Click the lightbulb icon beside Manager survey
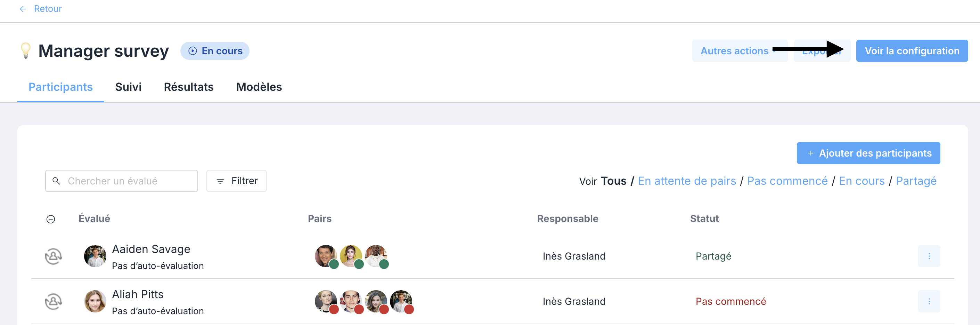Screen dimensions: 980x325 click(25, 51)
